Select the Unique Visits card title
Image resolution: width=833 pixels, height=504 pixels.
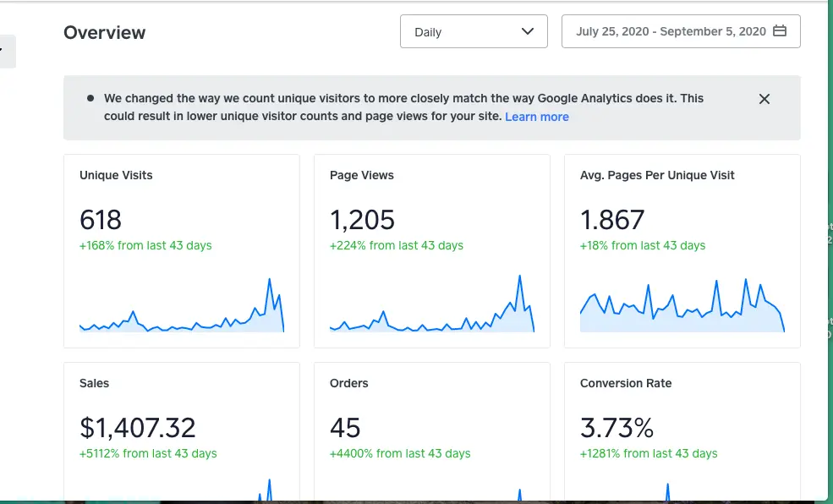click(116, 175)
